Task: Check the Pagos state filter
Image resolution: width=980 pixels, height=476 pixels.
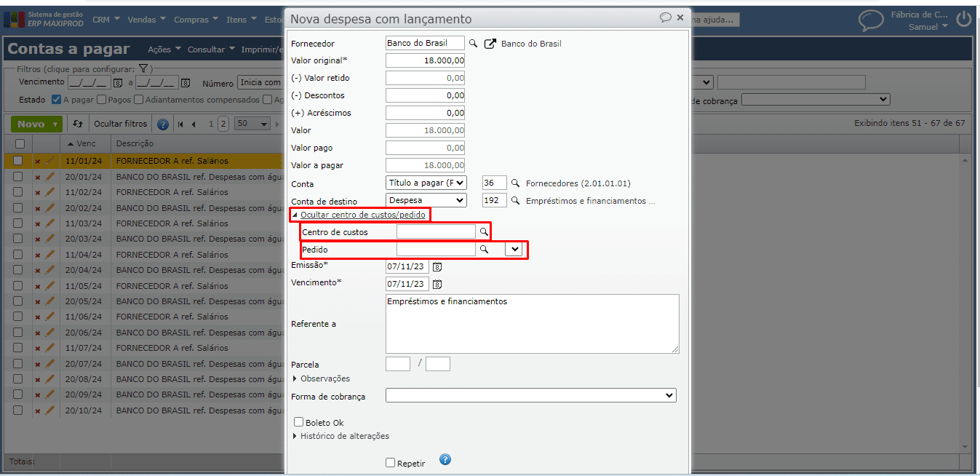Action: point(102,100)
